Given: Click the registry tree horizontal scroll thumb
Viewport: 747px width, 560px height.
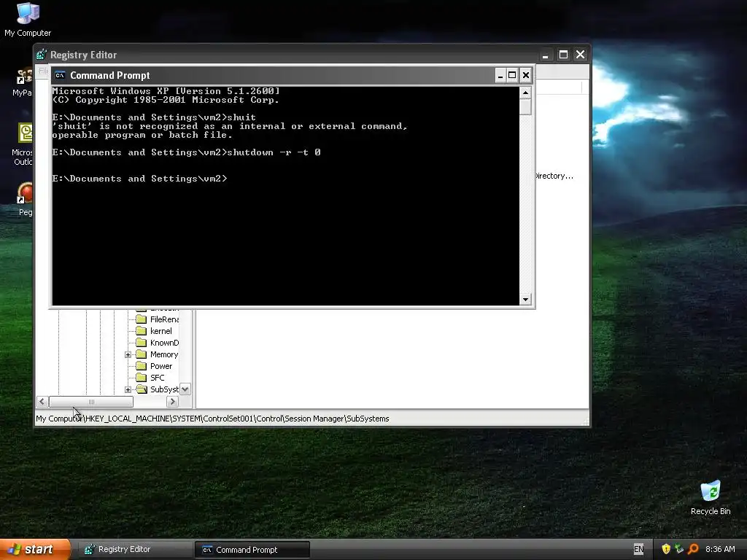Looking at the screenshot, I should 91,402.
